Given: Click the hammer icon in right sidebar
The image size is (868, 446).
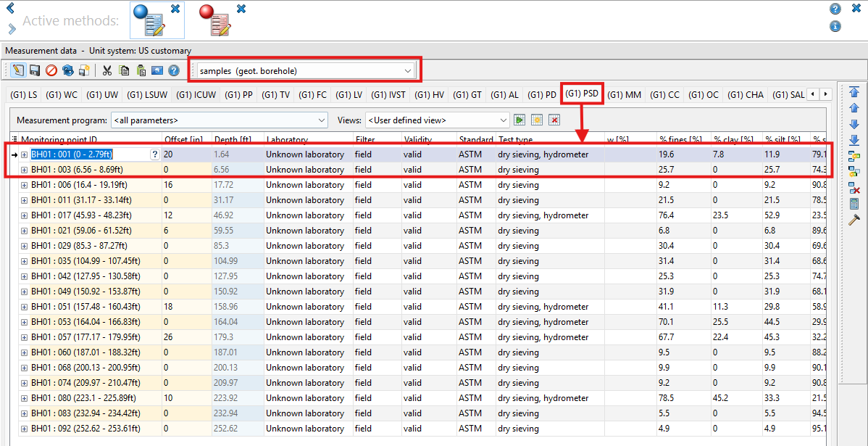Looking at the screenshot, I should click(x=854, y=220).
